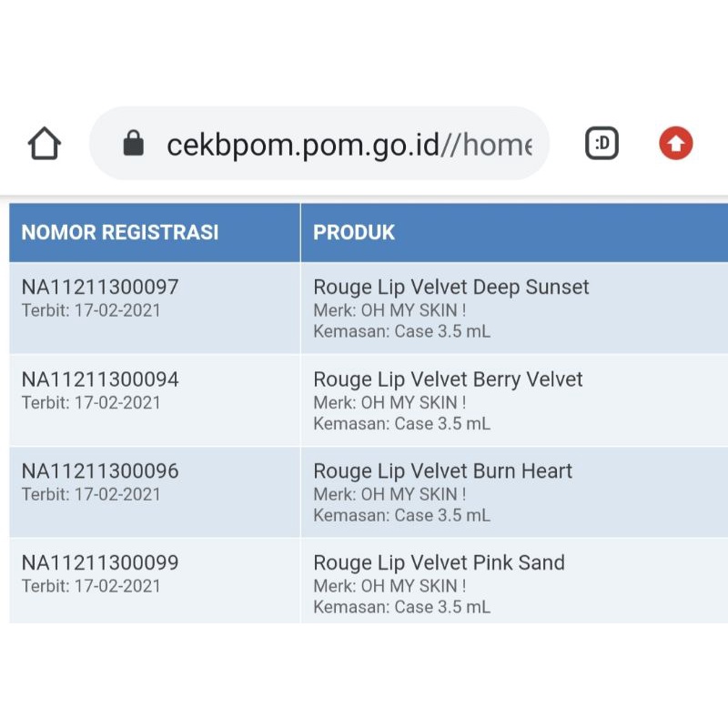This screenshot has height=728, width=728.
Task: Select registration number NA11211300097
Action: (x=100, y=288)
